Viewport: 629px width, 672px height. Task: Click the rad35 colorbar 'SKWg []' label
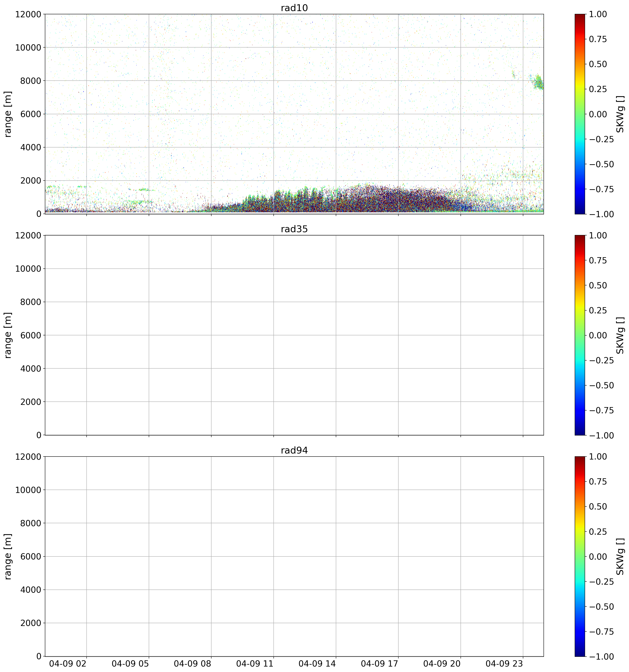pyautogui.click(x=620, y=335)
